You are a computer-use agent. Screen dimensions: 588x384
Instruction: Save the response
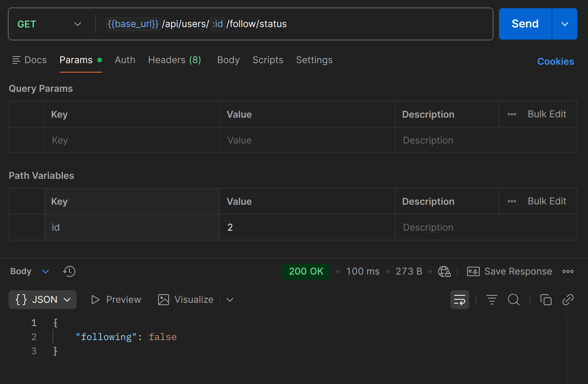[x=509, y=271]
